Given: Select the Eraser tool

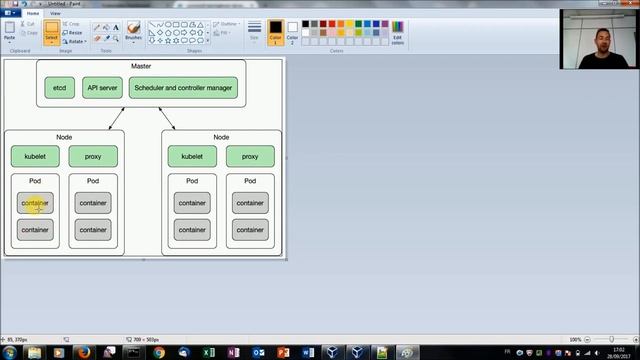Looking at the screenshot, I should 97,38.
